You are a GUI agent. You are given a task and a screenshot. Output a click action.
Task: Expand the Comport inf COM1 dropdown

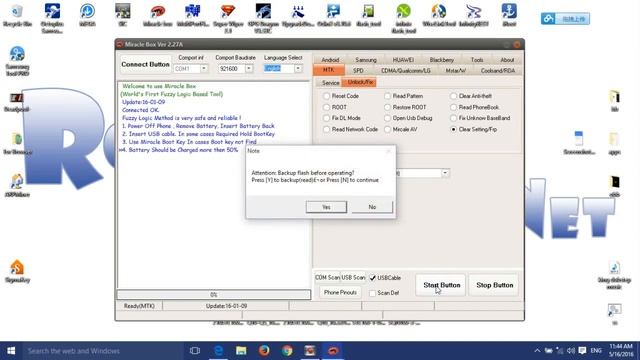coord(204,69)
